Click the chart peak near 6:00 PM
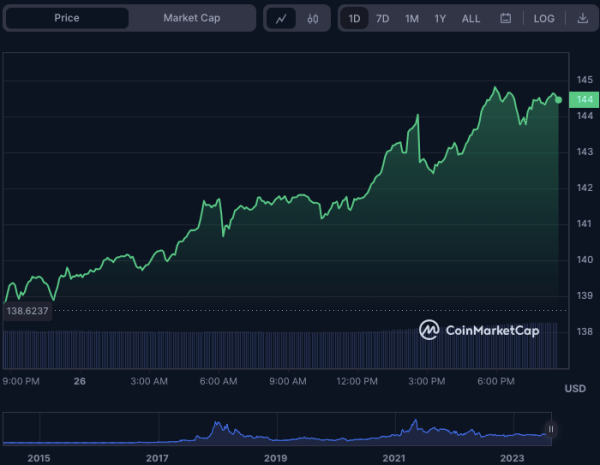Viewport: 600px width, 465px height. (494, 88)
